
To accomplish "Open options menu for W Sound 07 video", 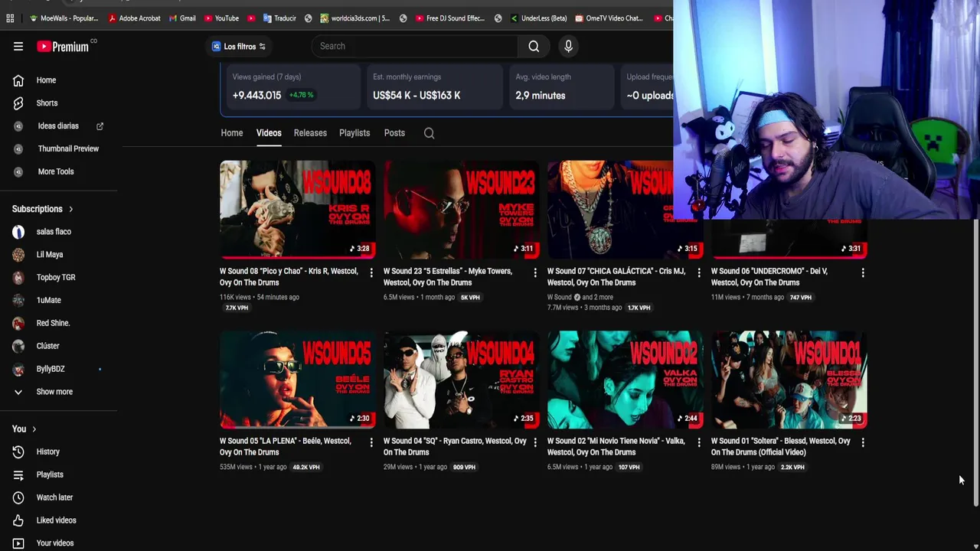I will click(x=699, y=272).
